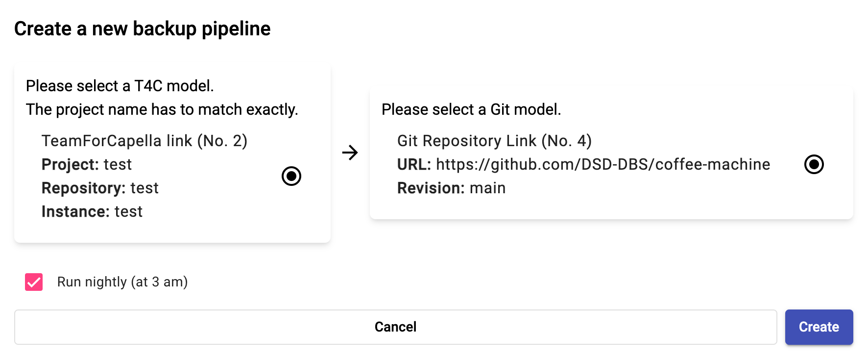The image size is (868, 360).
Task: Create the backup pipeline
Action: pos(819,327)
